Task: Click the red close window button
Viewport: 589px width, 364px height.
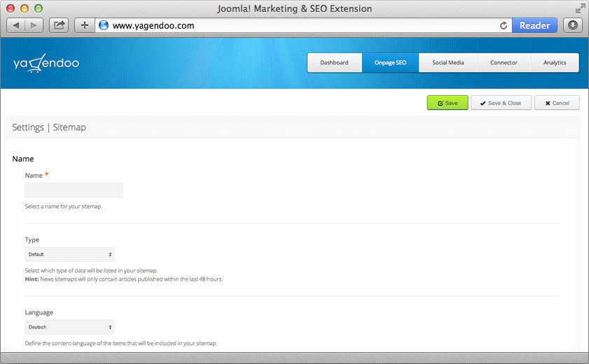Action: [11, 8]
